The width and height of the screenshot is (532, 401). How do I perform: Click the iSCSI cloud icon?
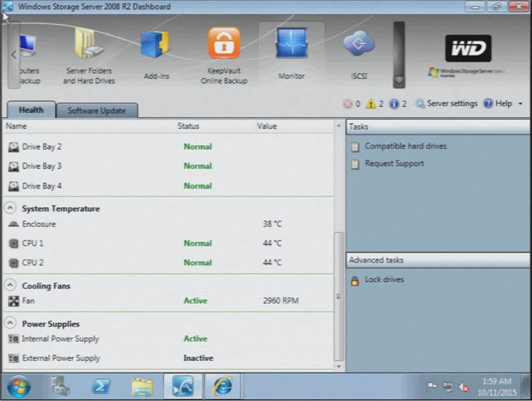tap(358, 44)
